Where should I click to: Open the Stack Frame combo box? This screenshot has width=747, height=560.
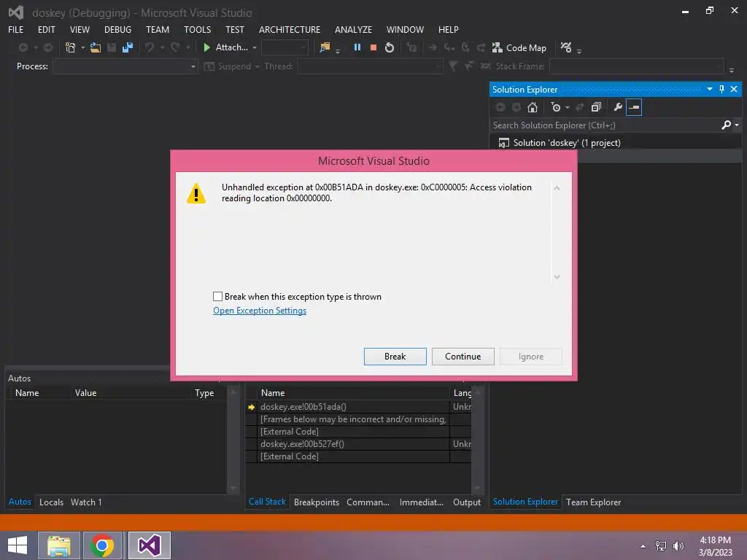[636, 66]
